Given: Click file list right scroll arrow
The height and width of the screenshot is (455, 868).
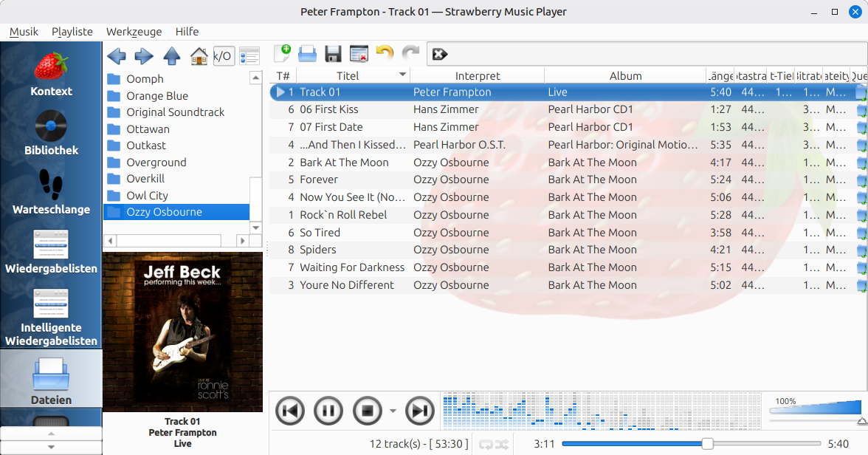Looking at the screenshot, I should (x=241, y=241).
